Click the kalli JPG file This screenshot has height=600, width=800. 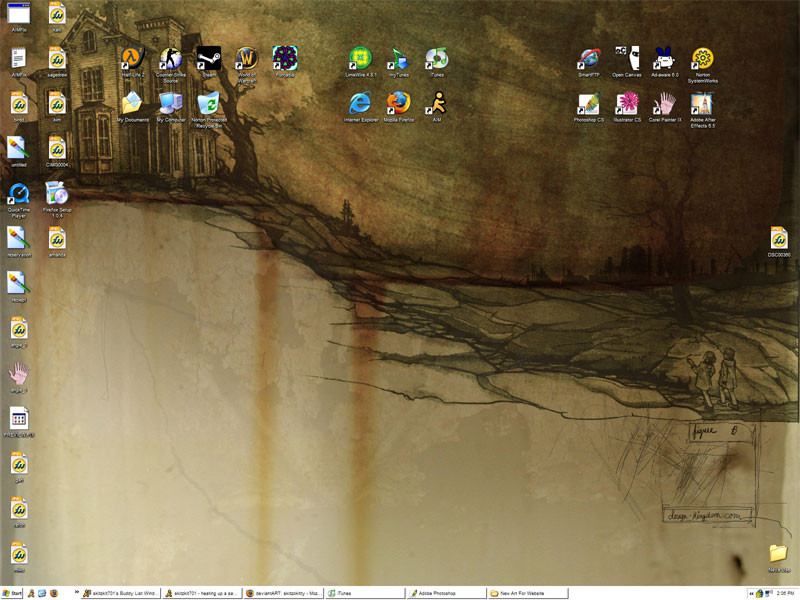click(x=57, y=14)
